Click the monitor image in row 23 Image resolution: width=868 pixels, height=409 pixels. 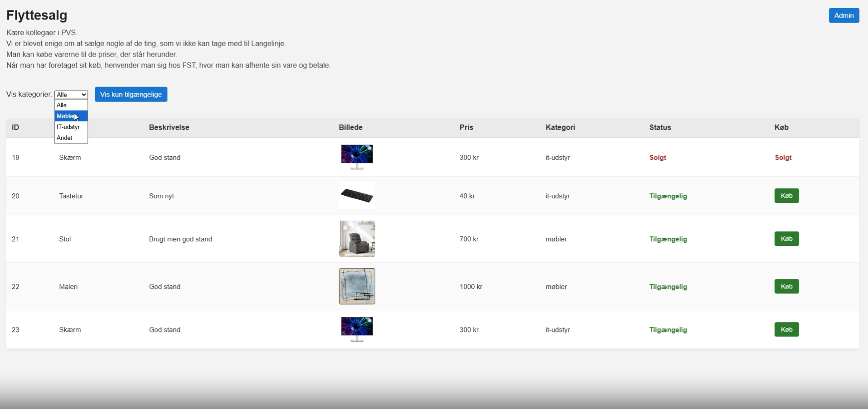[x=357, y=329]
